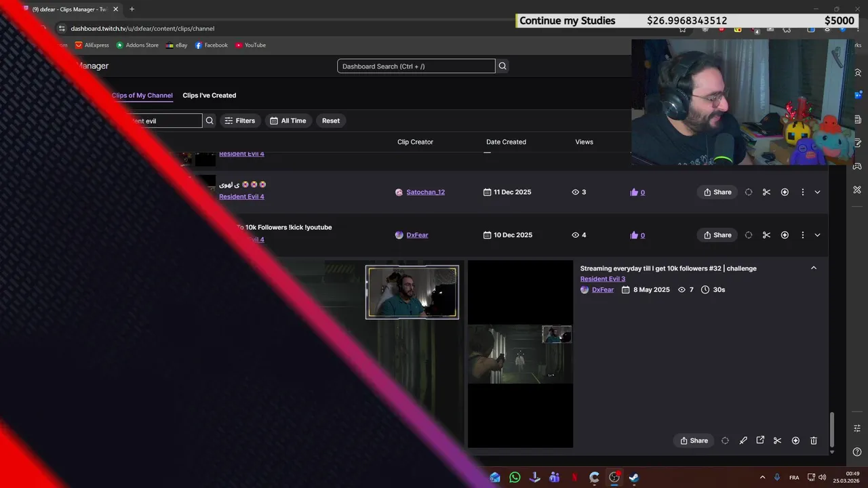Open the eBay bookmark
Viewport: 868px width, 488px height.
pyautogui.click(x=176, y=45)
